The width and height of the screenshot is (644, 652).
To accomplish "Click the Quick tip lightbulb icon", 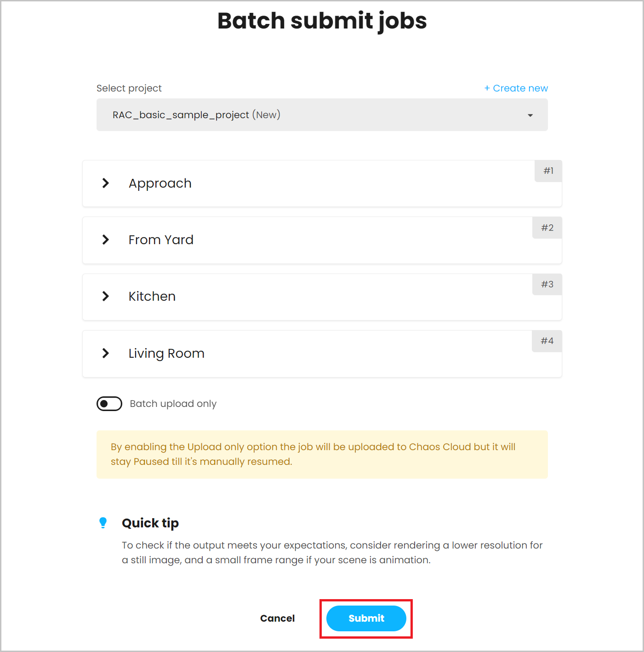I will point(103,523).
